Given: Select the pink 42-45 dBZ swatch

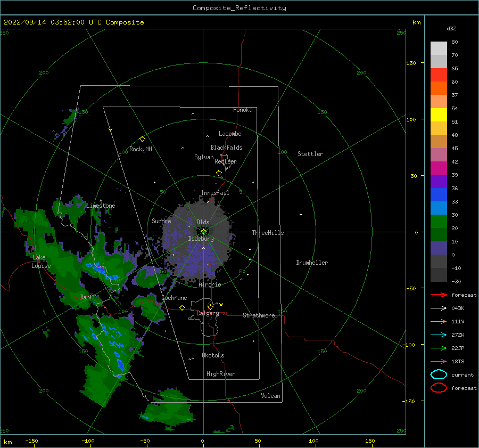Looking at the screenshot, I should pos(439,155).
